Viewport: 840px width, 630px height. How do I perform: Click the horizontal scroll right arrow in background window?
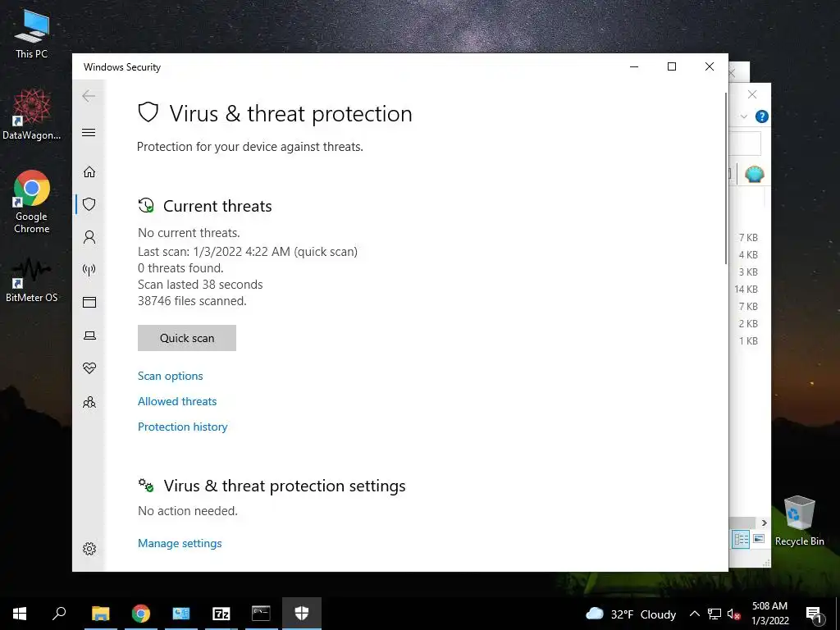(x=764, y=523)
